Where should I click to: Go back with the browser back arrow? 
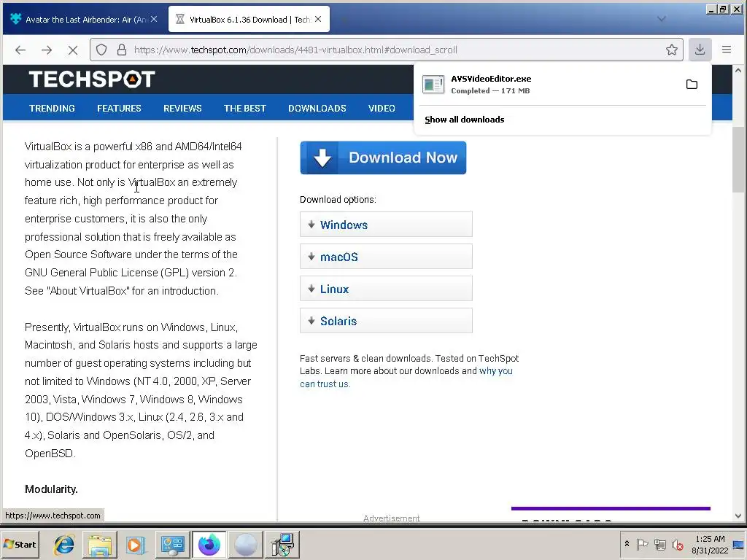[20, 50]
